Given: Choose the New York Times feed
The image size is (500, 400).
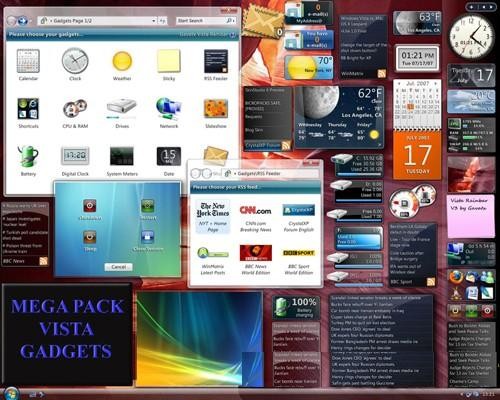Looking at the screenshot, I should click(x=213, y=217).
